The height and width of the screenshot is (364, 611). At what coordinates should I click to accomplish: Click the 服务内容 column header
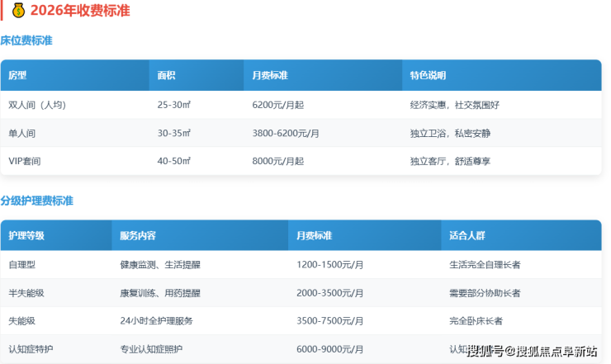138,236
